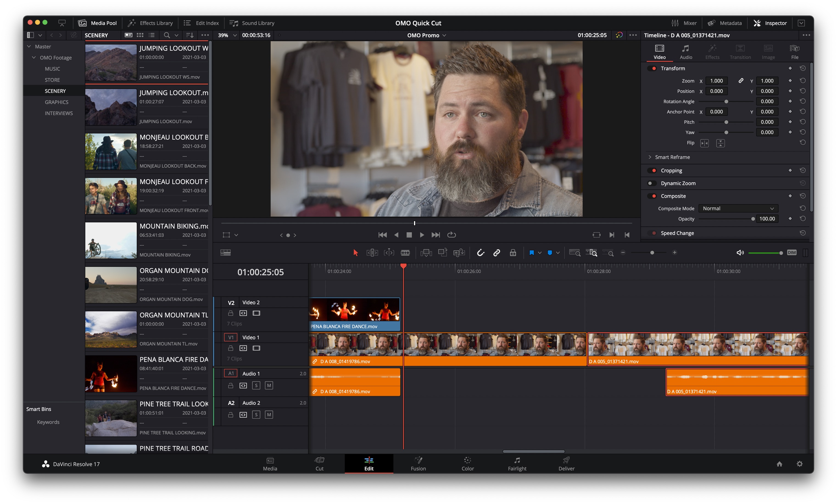Play the timeline forward
This screenshot has width=837, height=504.
[x=422, y=235]
